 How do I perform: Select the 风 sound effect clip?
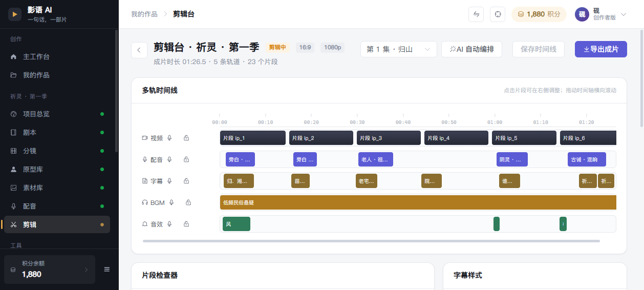pyautogui.click(x=237, y=224)
